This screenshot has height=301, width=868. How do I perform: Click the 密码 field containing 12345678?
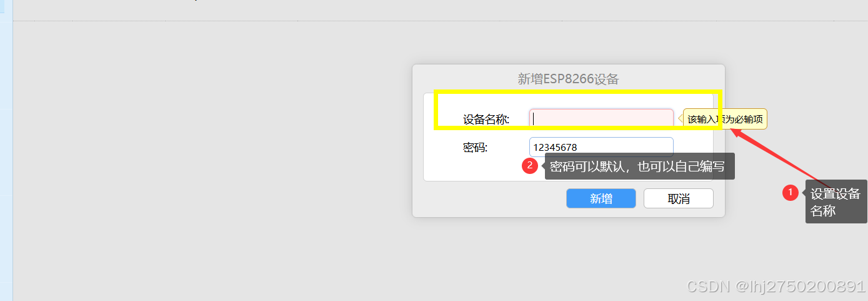pyautogui.click(x=601, y=147)
